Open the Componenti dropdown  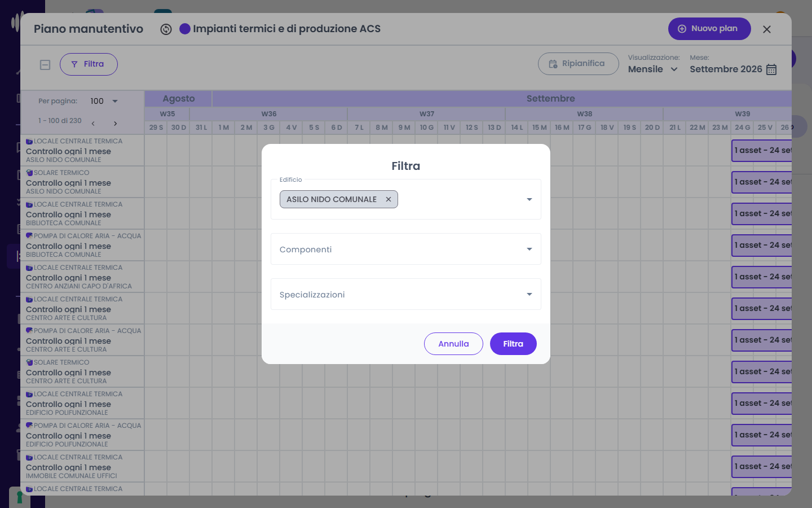[x=406, y=249]
